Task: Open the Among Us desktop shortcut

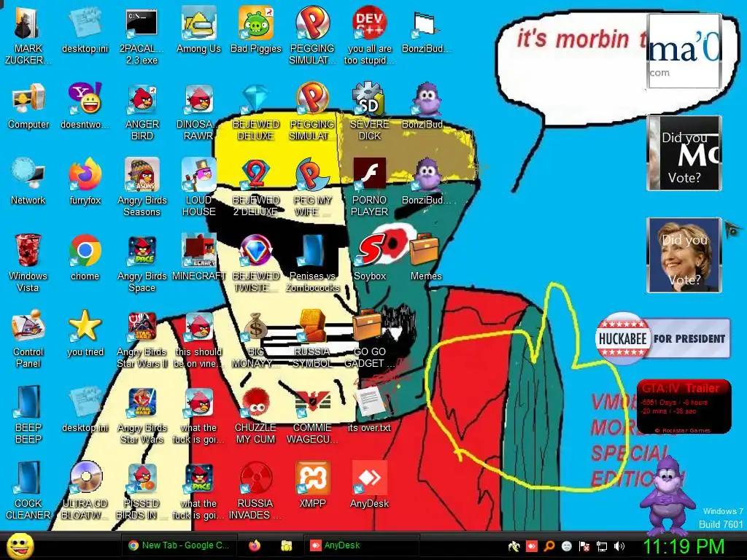Action: click(198, 29)
